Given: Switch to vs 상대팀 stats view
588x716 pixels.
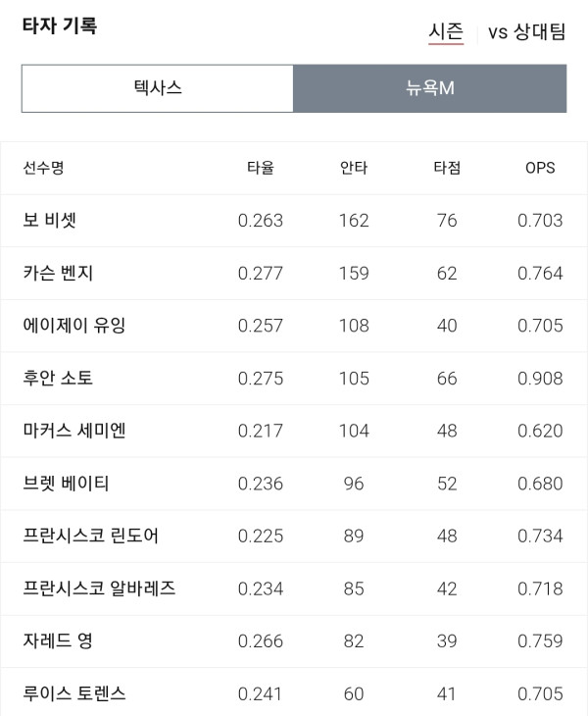Looking at the screenshot, I should pos(526,32).
